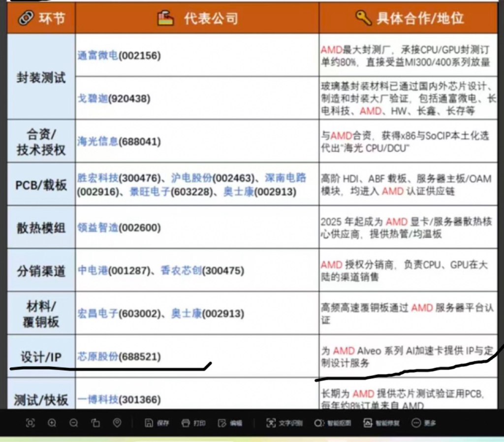Click the description starting '高频高速覆铜板'
This screenshot has height=442, width=504.
[x=407, y=314]
